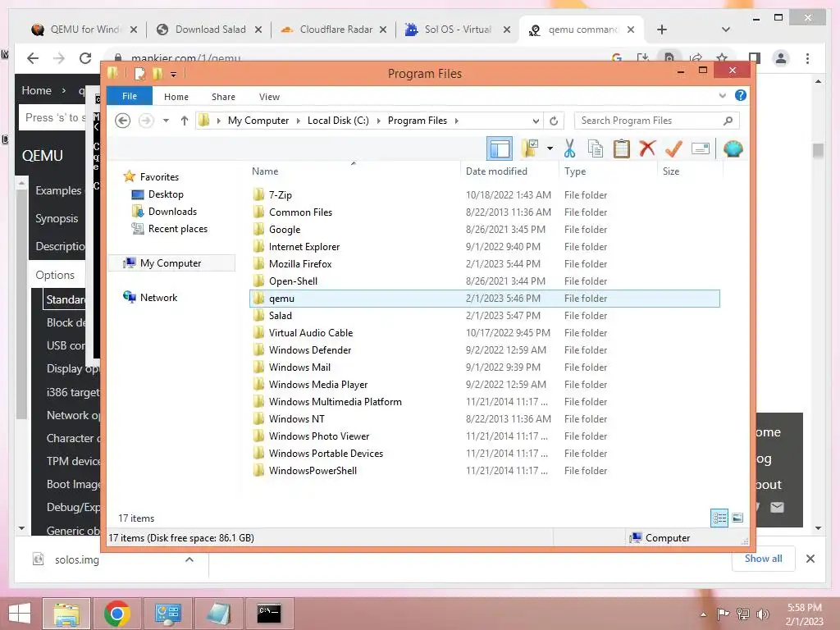Select the Virtual Audio Cable folder
This screenshot has height=630, width=840.
point(311,333)
